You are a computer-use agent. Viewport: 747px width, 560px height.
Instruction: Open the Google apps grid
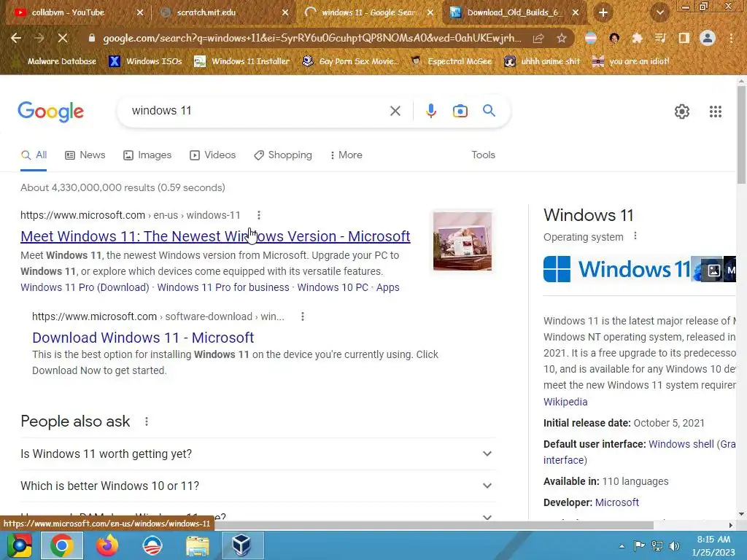point(716,112)
